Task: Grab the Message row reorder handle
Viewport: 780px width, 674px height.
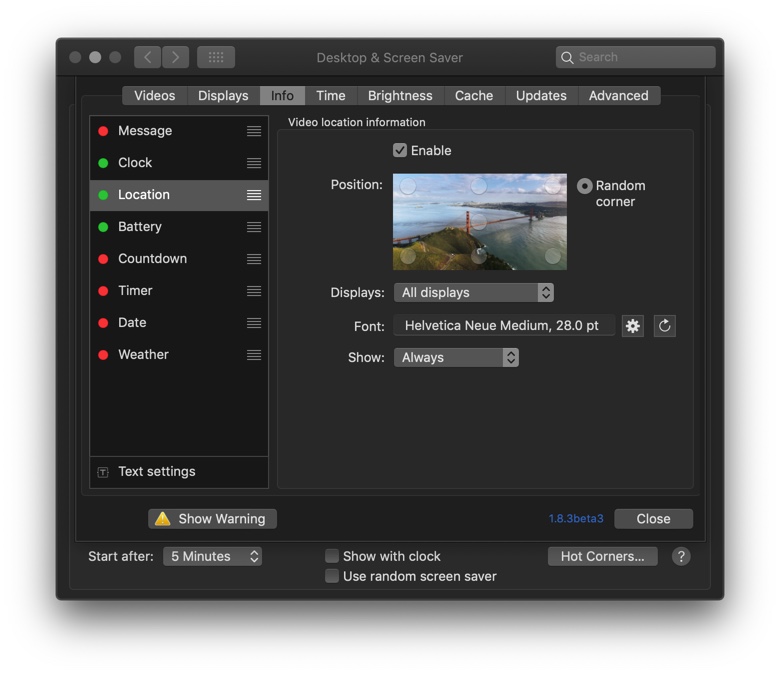Action: [x=254, y=131]
